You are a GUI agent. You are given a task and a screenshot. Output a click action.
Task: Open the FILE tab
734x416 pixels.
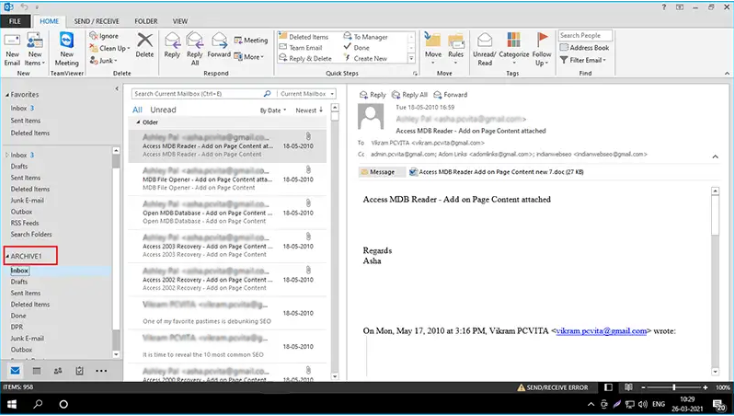point(15,21)
